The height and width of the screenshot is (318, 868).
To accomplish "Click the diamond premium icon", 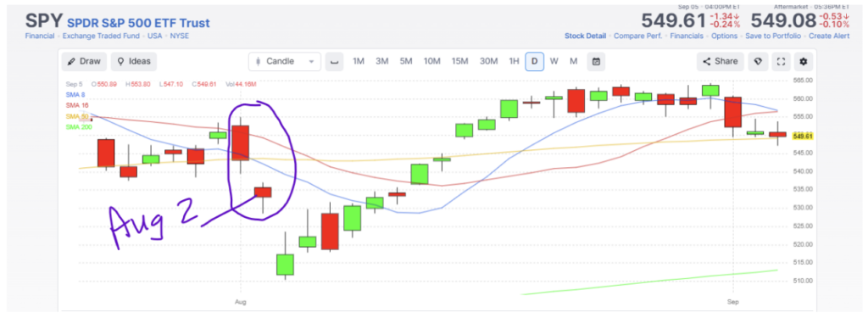I will (x=757, y=62).
